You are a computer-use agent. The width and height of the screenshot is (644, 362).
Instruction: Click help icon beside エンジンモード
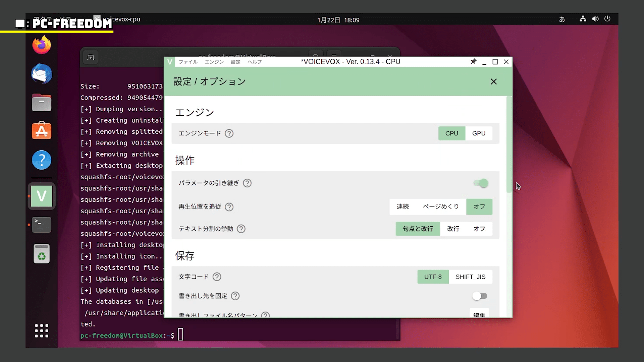point(229,133)
